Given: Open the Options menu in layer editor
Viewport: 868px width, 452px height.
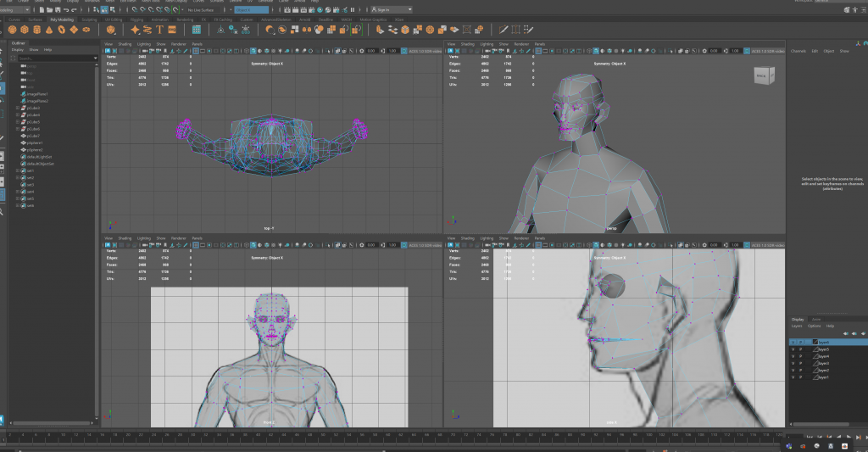Looking at the screenshot, I should [x=814, y=326].
